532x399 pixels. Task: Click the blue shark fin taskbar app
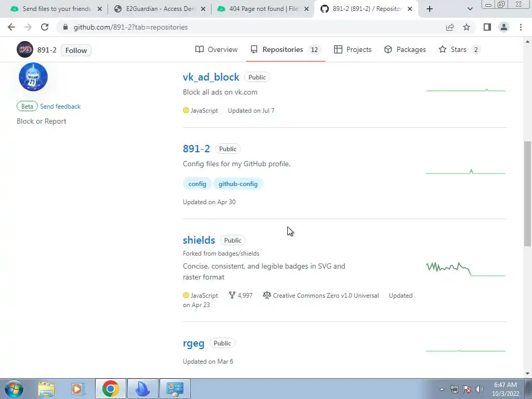click(143, 389)
